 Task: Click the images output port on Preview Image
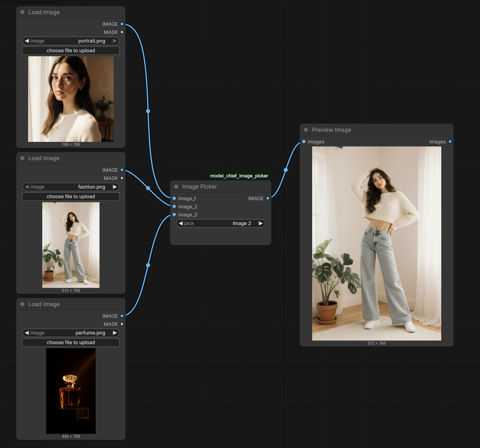[x=450, y=142]
